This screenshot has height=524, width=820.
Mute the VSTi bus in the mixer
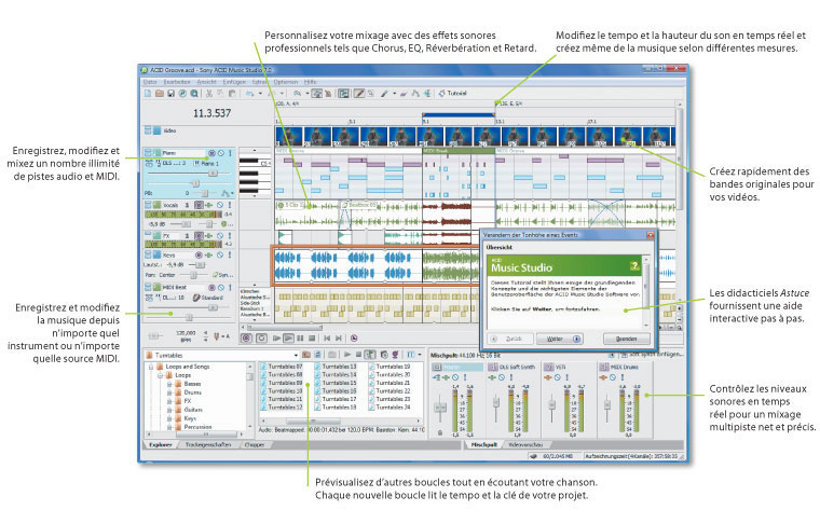click(x=557, y=378)
